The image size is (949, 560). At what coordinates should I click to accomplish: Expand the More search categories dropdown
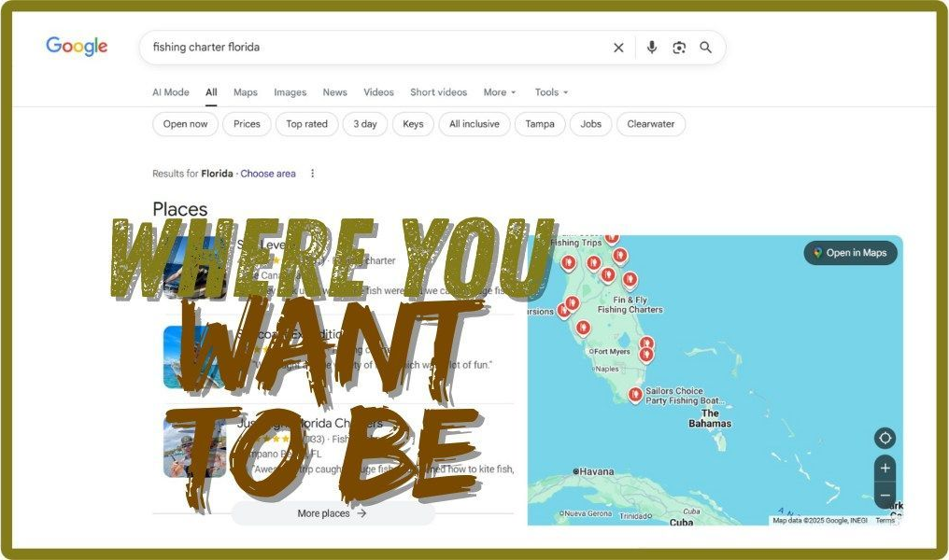pos(499,91)
